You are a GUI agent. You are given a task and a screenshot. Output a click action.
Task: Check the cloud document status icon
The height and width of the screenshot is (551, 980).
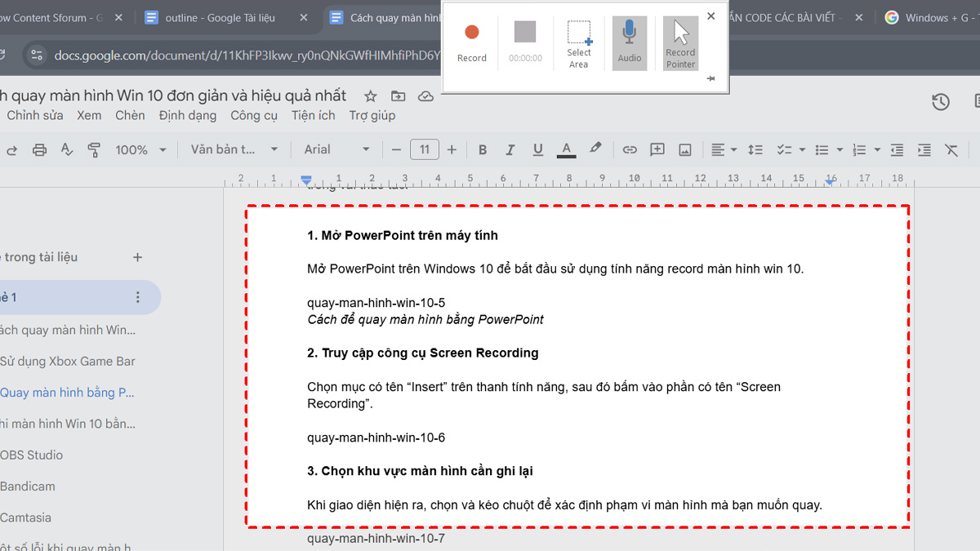(425, 96)
